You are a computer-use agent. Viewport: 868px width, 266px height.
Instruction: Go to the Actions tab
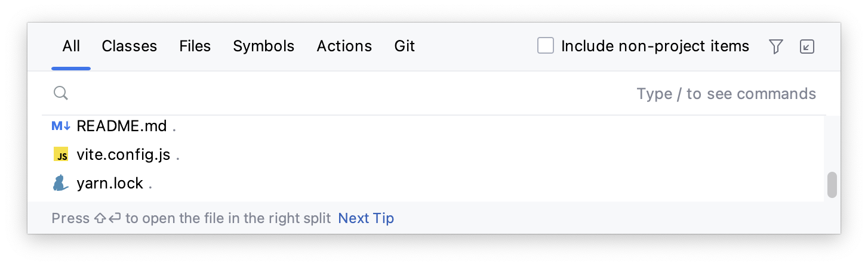pos(344,47)
